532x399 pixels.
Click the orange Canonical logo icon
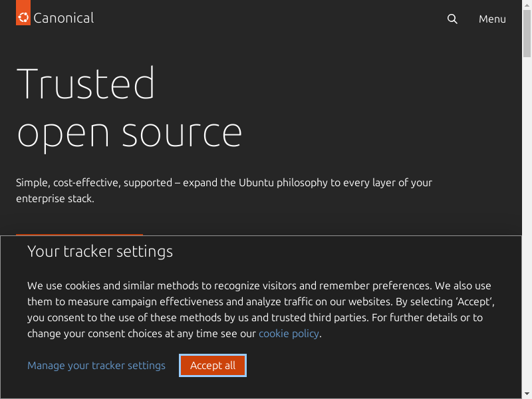pos(23,18)
